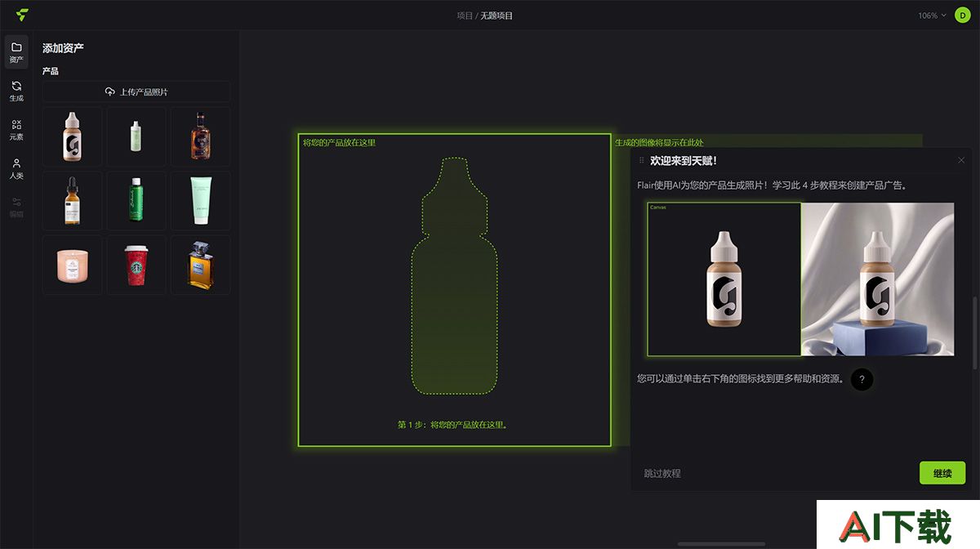980x549 pixels.
Task: Open the 项目 breadcrumb link
Action: click(x=465, y=16)
